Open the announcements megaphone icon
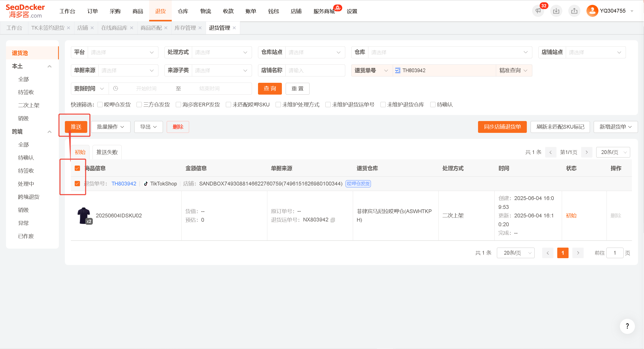Image resolution: width=644 pixels, height=349 pixels. coord(538,11)
